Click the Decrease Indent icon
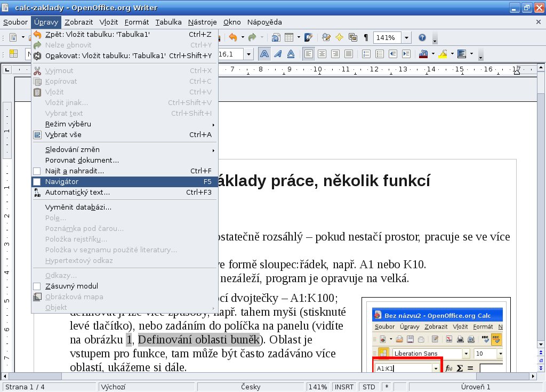 392,54
